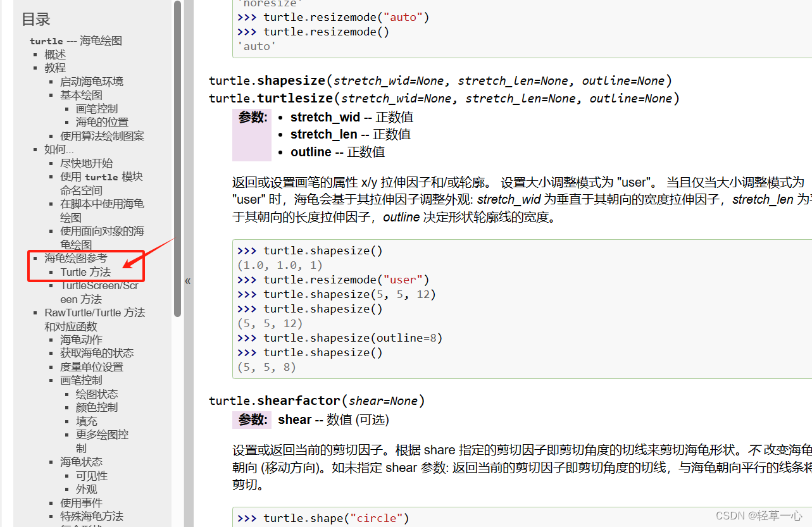812x527 pixels.
Task: Click the turtle.resizemode("auto") code line
Action: point(334,17)
